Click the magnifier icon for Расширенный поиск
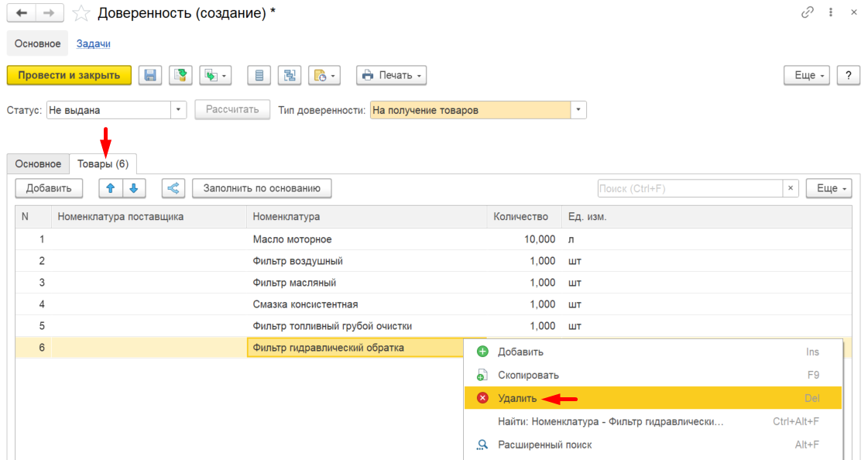The image size is (868, 460). pyautogui.click(x=482, y=445)
